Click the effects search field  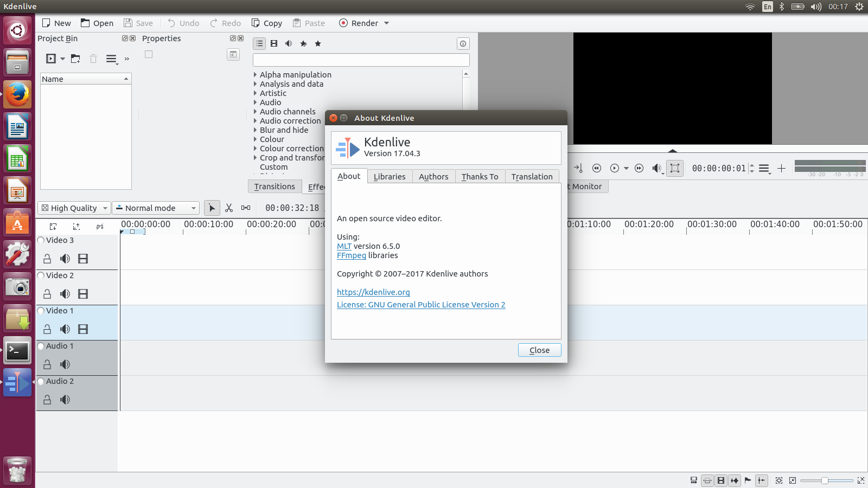(361, 60)
